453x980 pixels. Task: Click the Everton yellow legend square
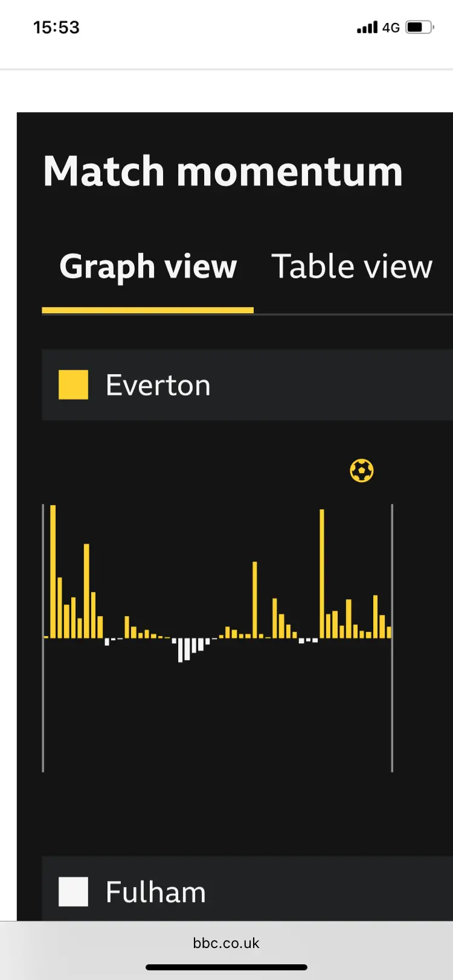[73, 385]
